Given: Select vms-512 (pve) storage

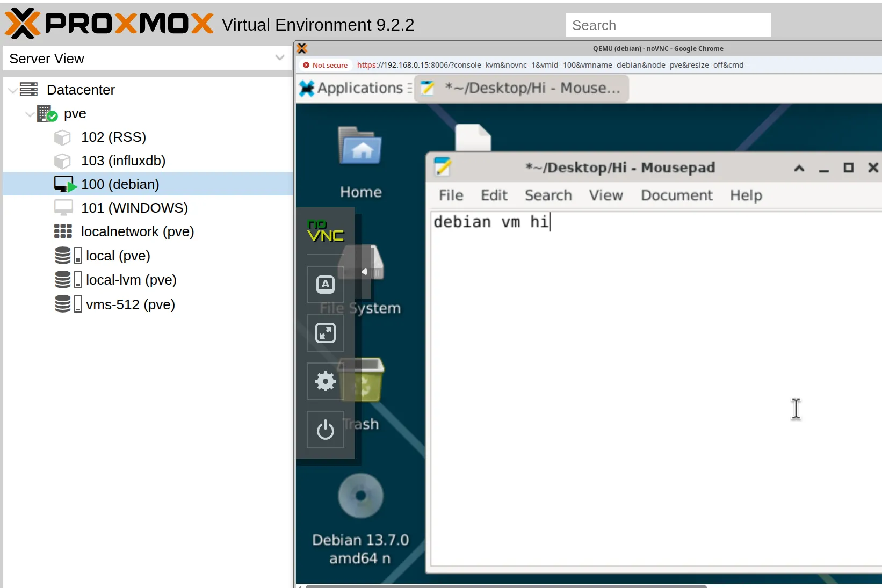Looking at the screenshot, I should [x=131, y=304].
